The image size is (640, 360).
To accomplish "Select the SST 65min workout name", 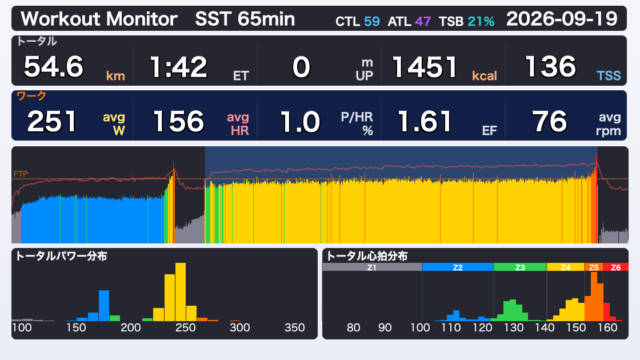I will tap(245, 19).
